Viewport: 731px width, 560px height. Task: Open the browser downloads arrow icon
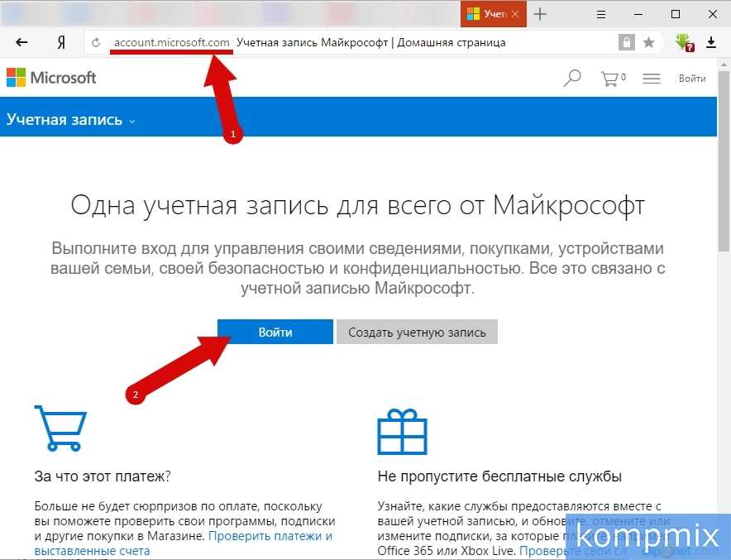click(711, 42)
